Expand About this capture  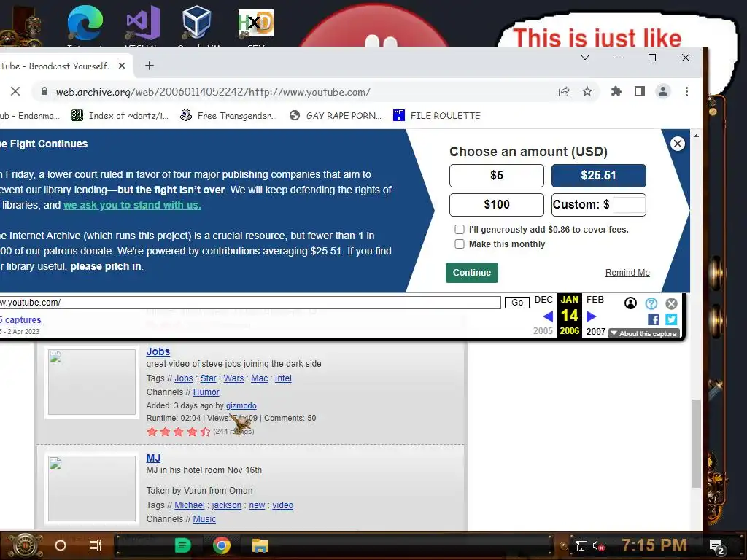tap(643, 333)
